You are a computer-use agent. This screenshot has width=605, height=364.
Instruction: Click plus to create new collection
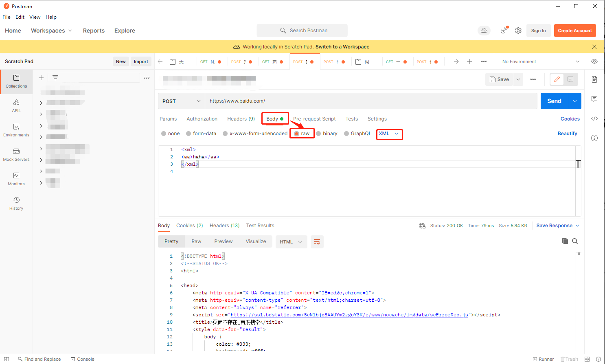[41, 78]
